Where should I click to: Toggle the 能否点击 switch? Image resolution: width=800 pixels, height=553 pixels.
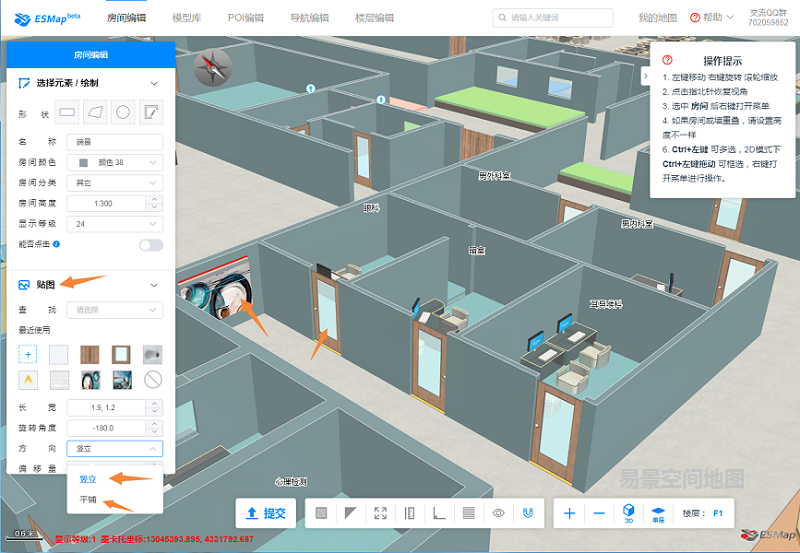151,245
